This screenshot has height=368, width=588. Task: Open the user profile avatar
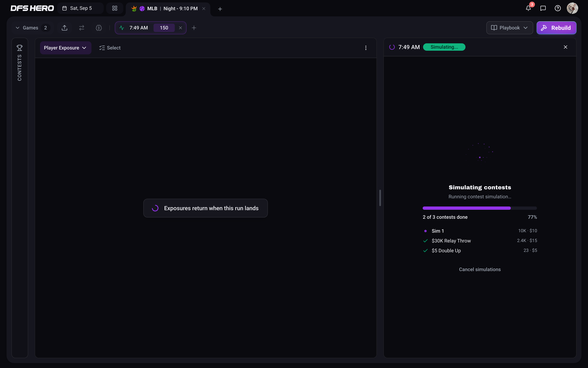click(x=572, y=8)
